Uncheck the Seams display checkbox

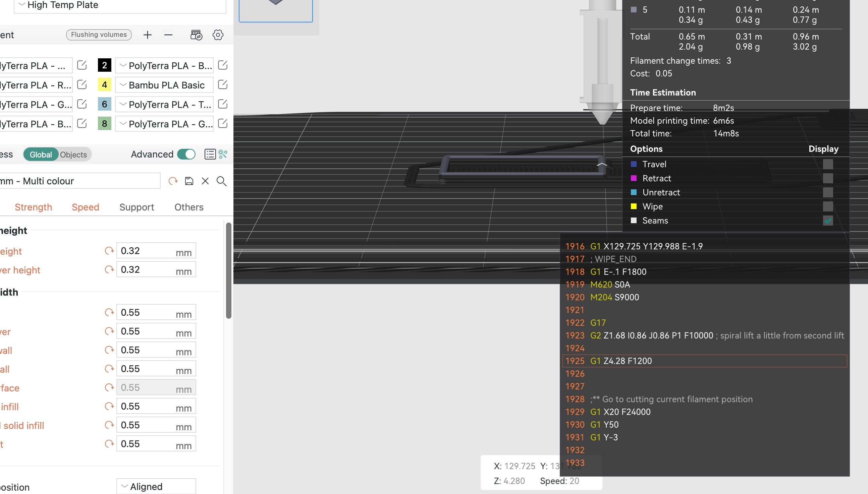[828, 221]
